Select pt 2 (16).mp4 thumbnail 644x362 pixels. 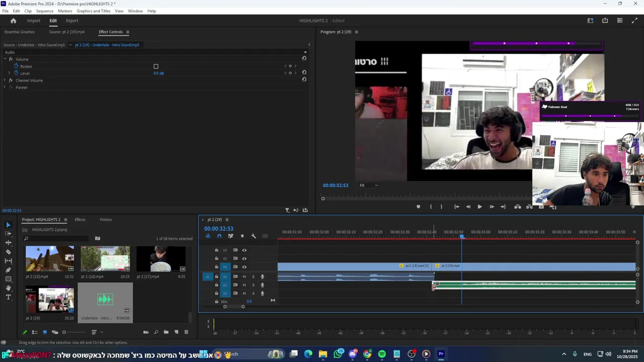coord(105,258)
